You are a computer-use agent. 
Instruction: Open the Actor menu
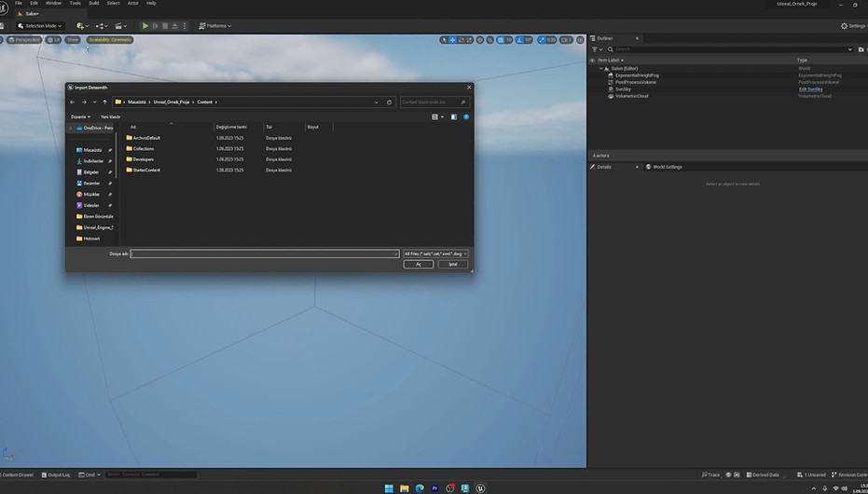pos(132,4)
